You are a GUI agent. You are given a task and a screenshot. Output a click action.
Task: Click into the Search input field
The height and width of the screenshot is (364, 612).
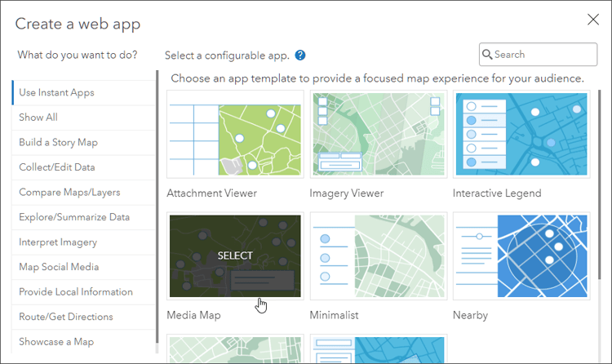[538, 55]
